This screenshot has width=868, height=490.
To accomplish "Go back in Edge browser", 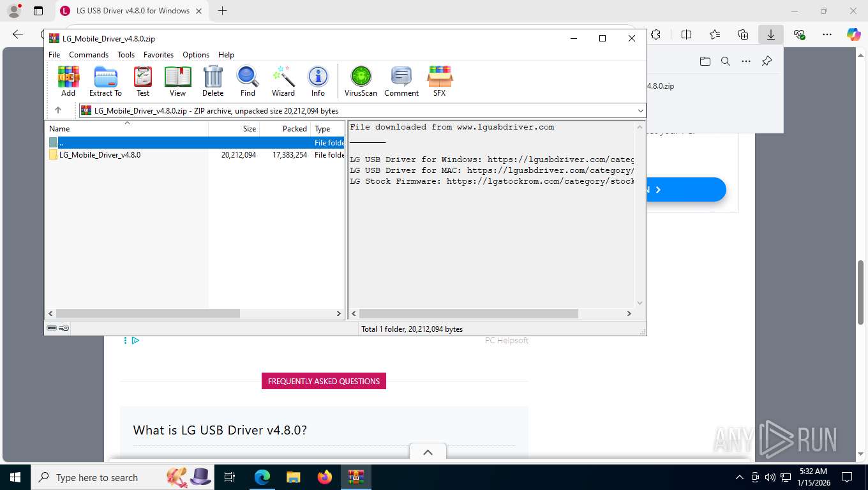I will click(x=18, y=34).
